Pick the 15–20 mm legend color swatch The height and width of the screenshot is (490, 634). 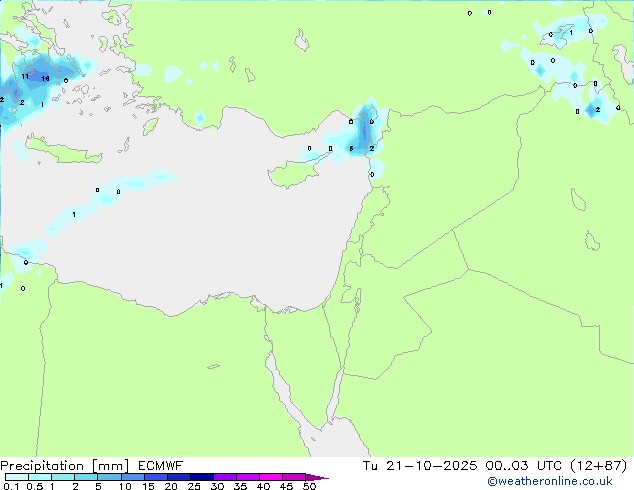(x=155, y=477)
